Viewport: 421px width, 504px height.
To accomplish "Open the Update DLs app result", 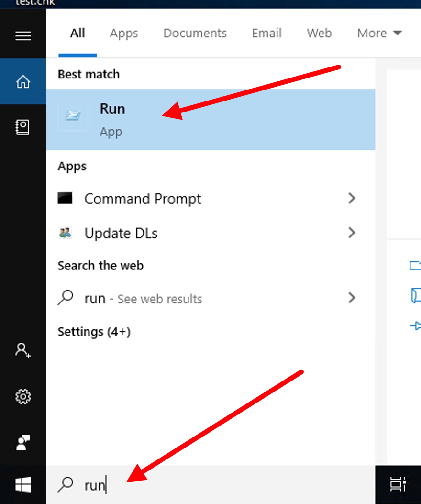I will tap(121, 233).
